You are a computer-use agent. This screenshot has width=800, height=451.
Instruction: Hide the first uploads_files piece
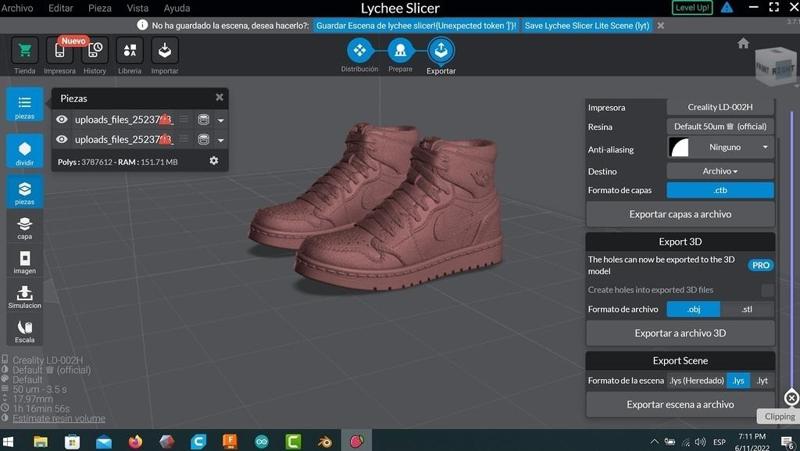pyautogui.click(x=62, y=120)
